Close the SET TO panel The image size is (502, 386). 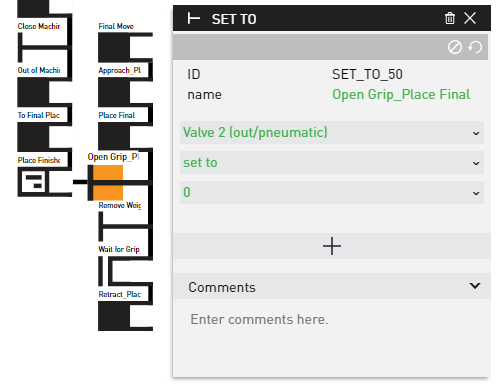[x=470, y=18]
